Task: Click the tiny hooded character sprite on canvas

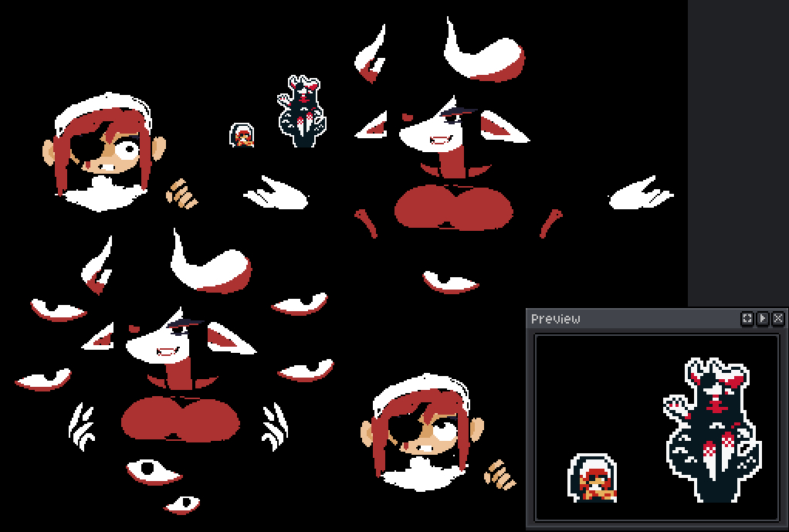Action: (242, 135)
